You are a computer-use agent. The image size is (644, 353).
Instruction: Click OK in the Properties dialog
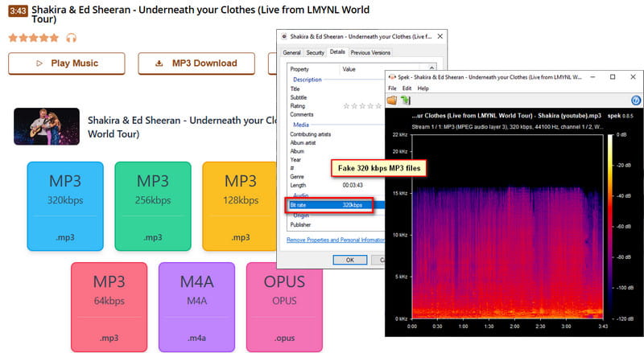pos(350,260)
